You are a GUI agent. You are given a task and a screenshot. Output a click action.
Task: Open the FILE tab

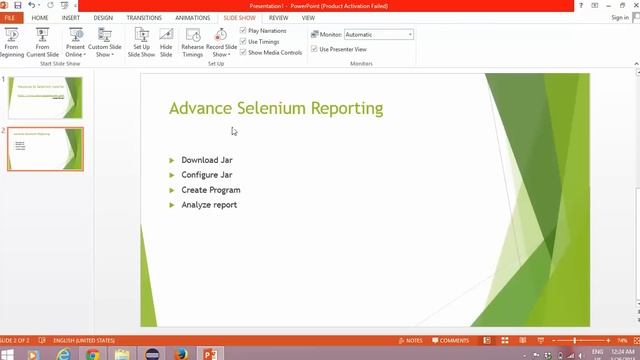[11, 18]
